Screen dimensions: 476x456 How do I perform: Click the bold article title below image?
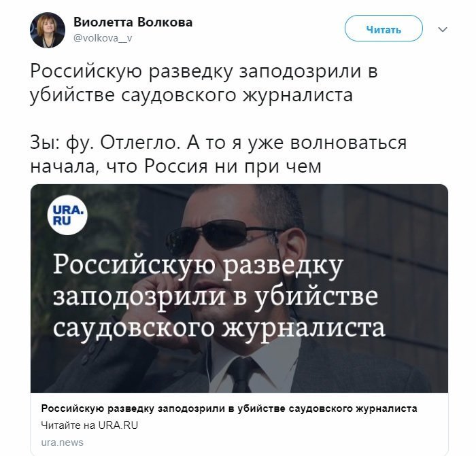coord(229,408)
